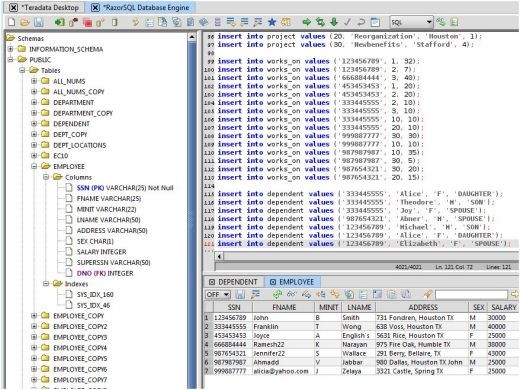Open the OFF dropdown in results toolbar
This screenshot has height=390, width=520.
(217, 294)
